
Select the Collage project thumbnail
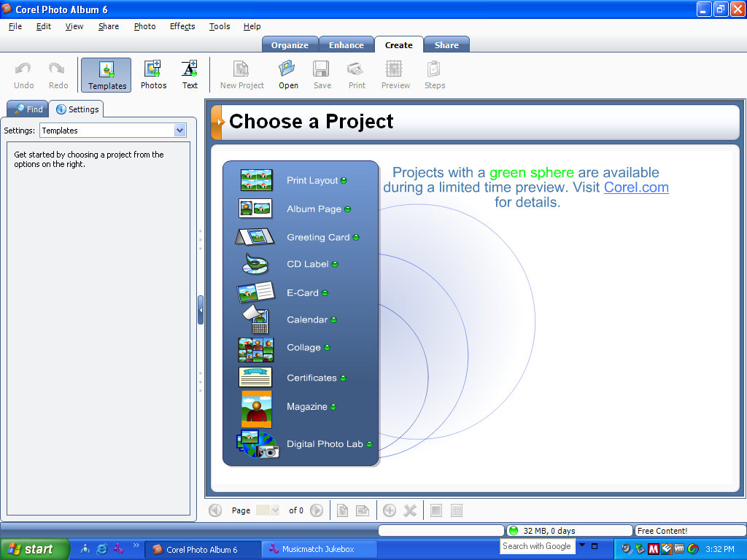pyautogui.click(x=256, y=349)
